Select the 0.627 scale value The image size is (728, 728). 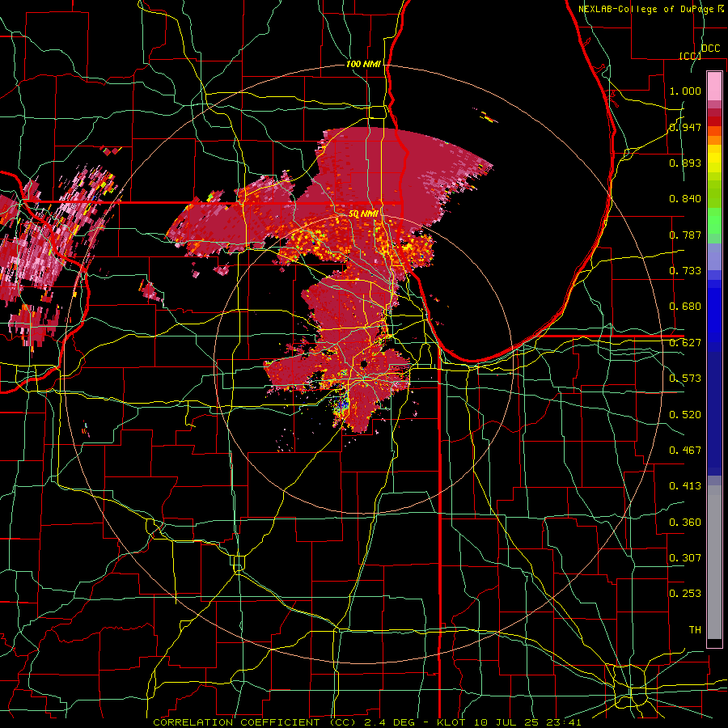pos(685,343)
